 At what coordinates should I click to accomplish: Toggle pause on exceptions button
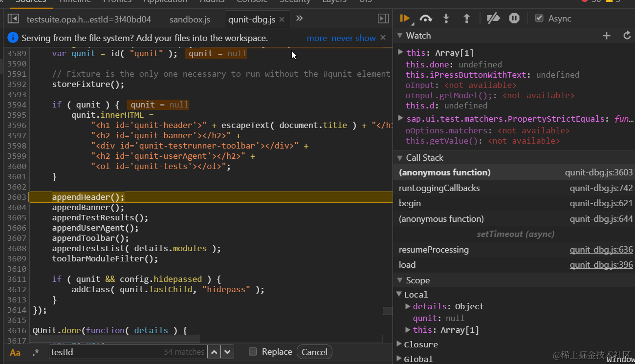pyautogui.click(x=514, y=19)
